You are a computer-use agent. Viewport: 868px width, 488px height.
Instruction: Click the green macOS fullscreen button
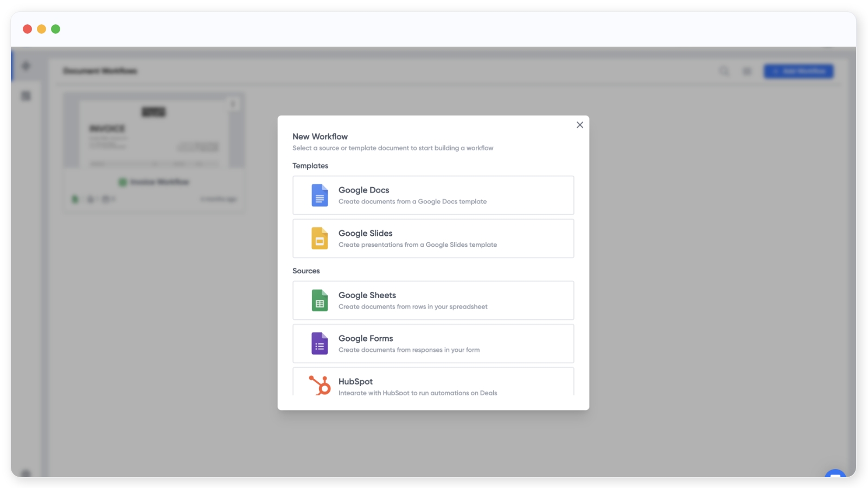55,29
